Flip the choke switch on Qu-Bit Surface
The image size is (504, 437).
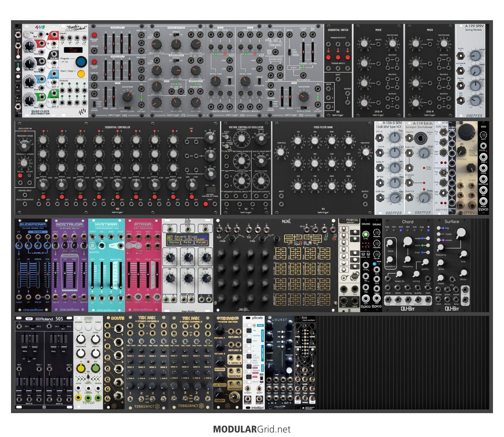(x=439, y=234)
